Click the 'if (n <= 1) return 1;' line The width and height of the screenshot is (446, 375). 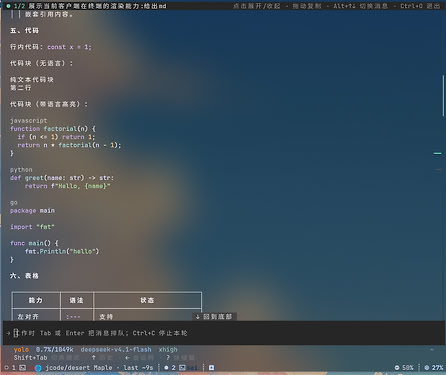pyautogui.click(x=56, y=137)
